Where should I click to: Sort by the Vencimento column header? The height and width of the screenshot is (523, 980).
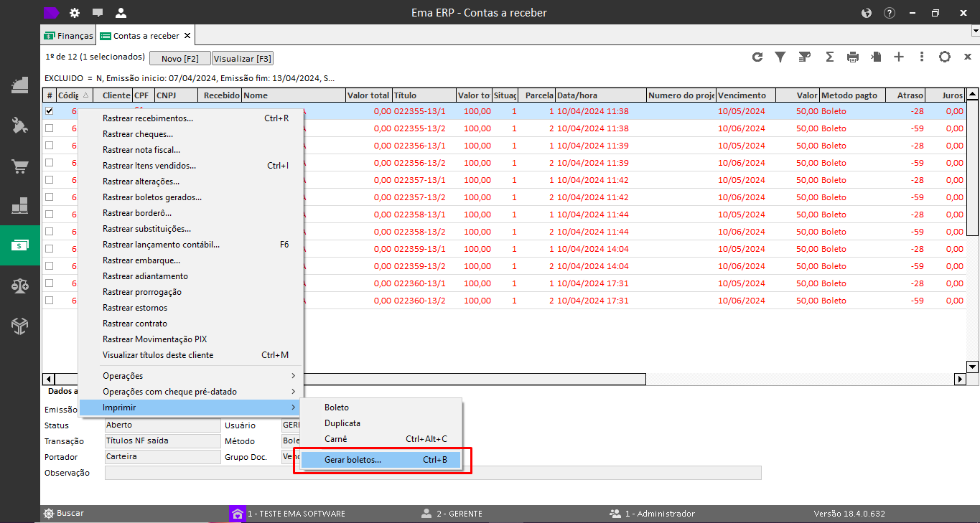coord(745,95)
